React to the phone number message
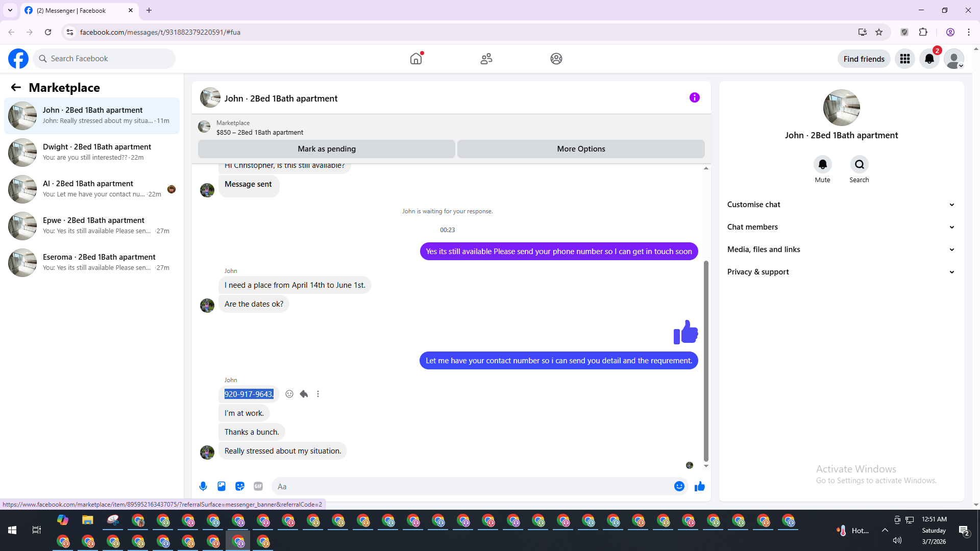Screen dimensions: 980x551 tap(289, 394)
